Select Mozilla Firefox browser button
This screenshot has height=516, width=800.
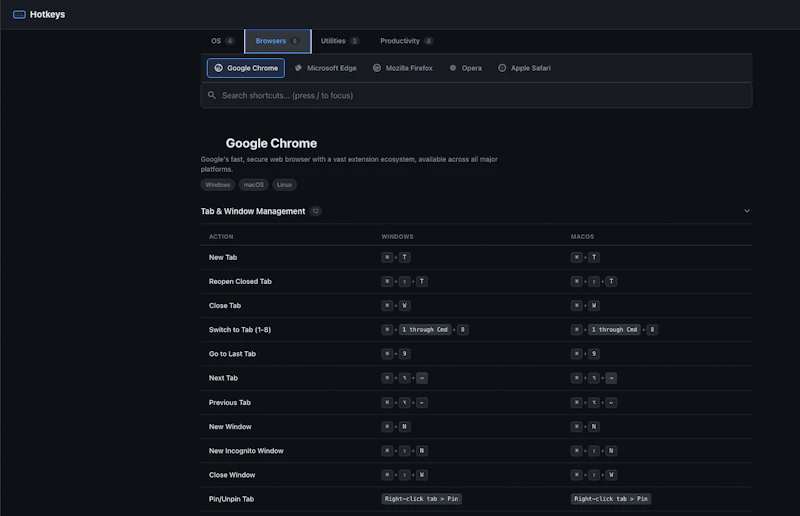point(403,68)
